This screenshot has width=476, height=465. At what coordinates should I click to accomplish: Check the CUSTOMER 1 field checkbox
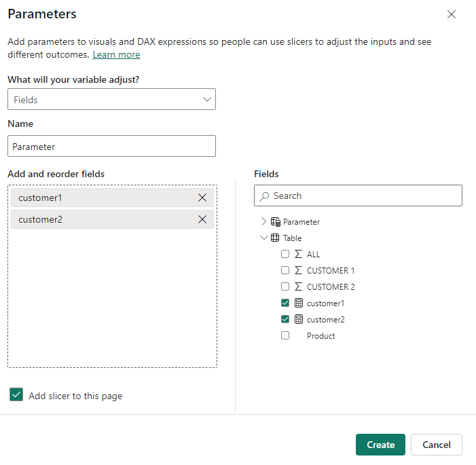coord(285,270)
